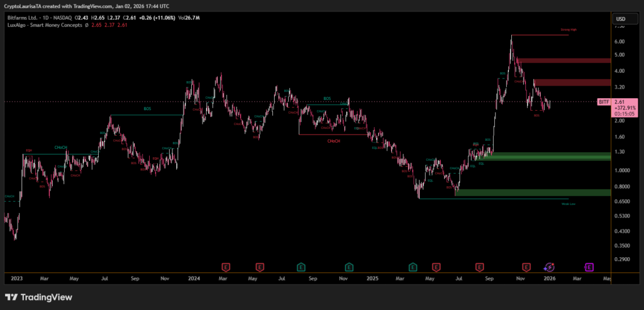Click the 6.00 level on price axis

tap(619, 42)
